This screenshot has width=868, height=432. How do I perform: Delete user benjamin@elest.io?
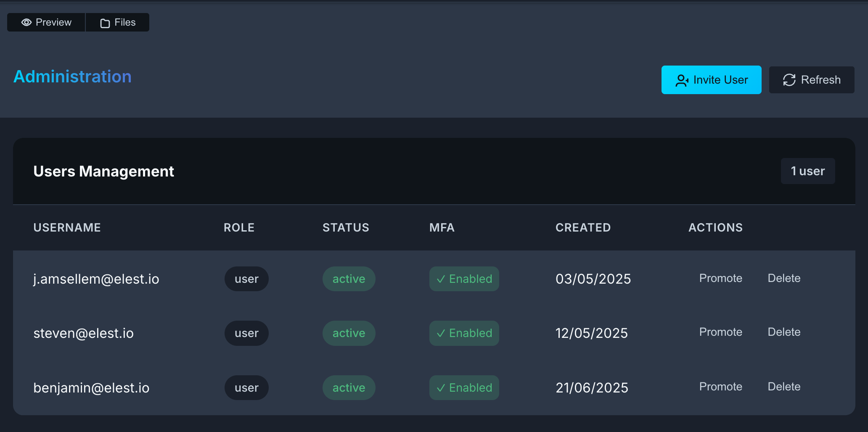click(x=783, y=387)
